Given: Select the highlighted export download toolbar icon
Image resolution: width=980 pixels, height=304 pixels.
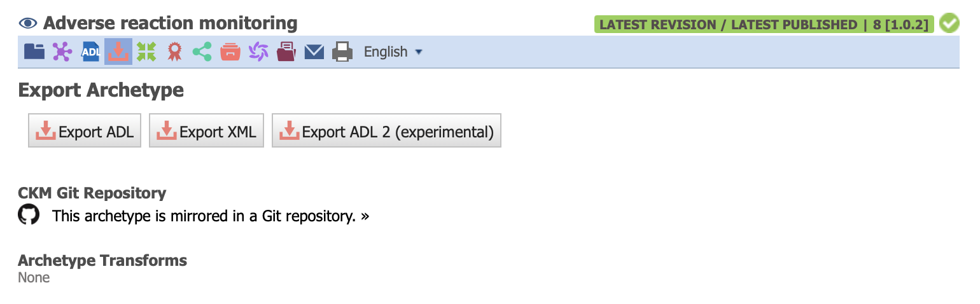Looking at the screenshot, I should point(118,52).
